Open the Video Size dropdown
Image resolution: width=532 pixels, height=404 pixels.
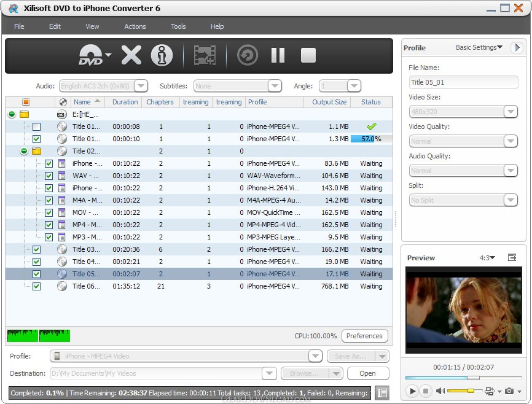[510, 112]
